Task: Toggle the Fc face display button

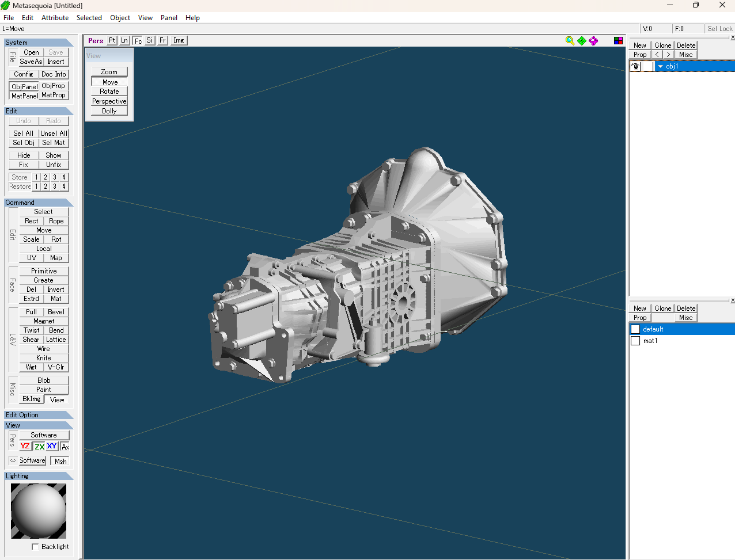Action: [x=138, y=40]
